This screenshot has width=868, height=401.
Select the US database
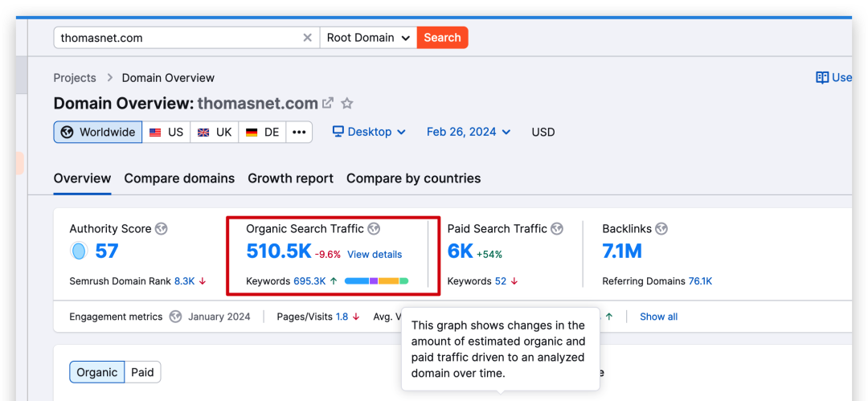pos(166,133)
